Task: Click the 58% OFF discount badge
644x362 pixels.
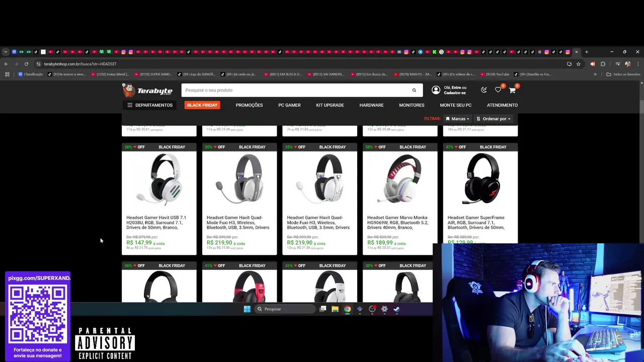Action: click(x=375, y=147)
